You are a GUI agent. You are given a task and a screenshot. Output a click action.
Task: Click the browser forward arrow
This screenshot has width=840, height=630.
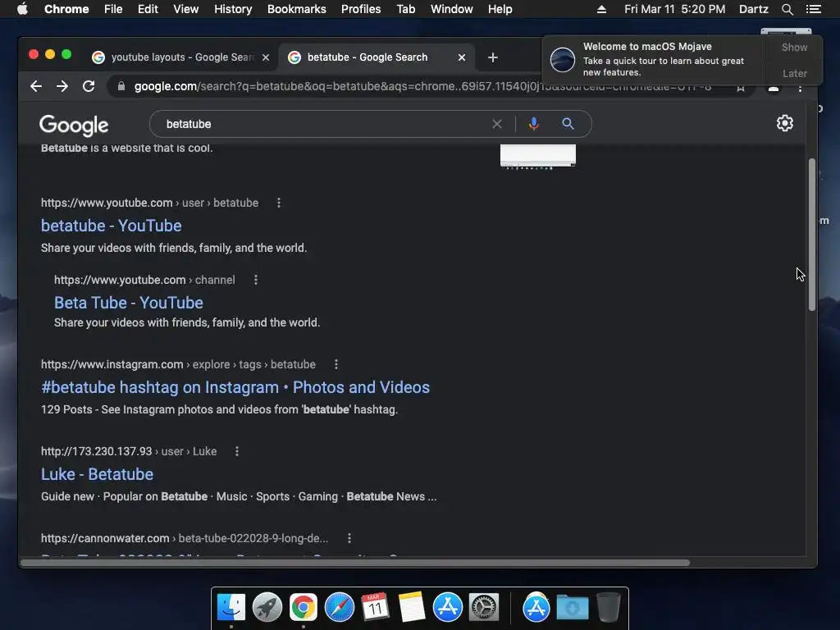(x=62, y=86)
